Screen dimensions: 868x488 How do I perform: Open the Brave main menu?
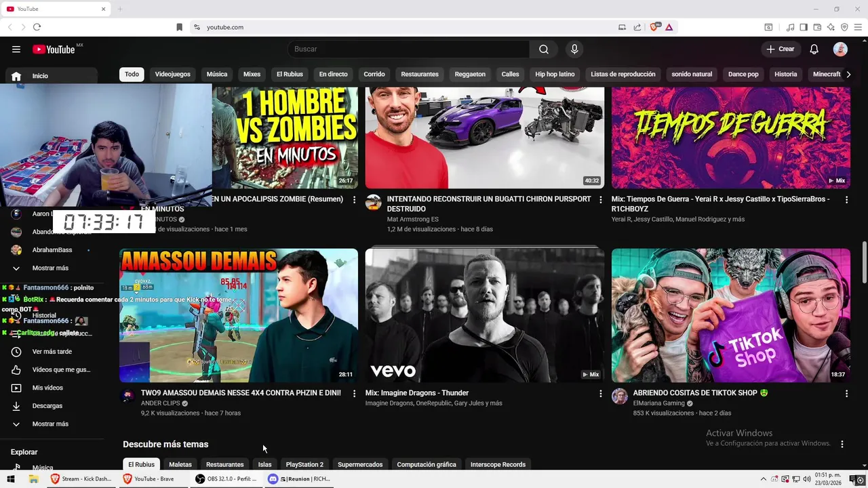click(858, 27)
